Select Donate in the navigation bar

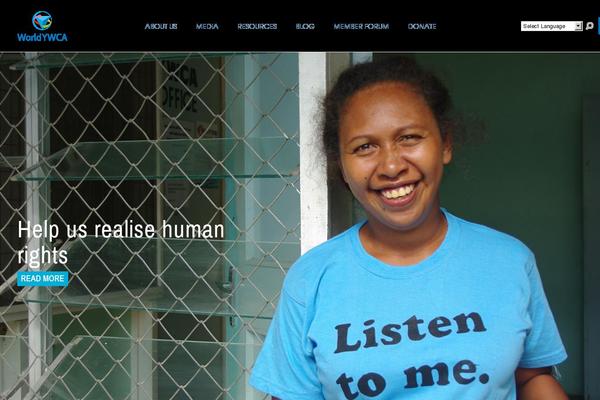coord(422,26)
